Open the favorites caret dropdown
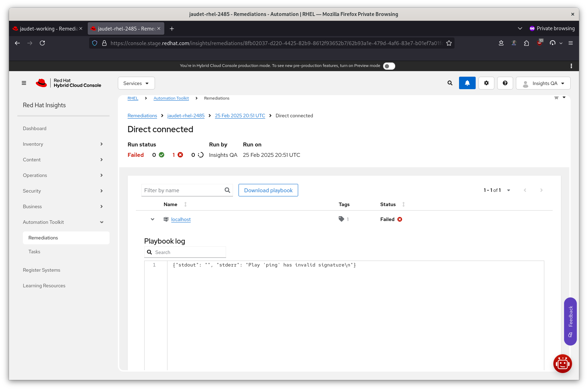The height and width of the screenshot is (390, 588). [x=564, y=97]
